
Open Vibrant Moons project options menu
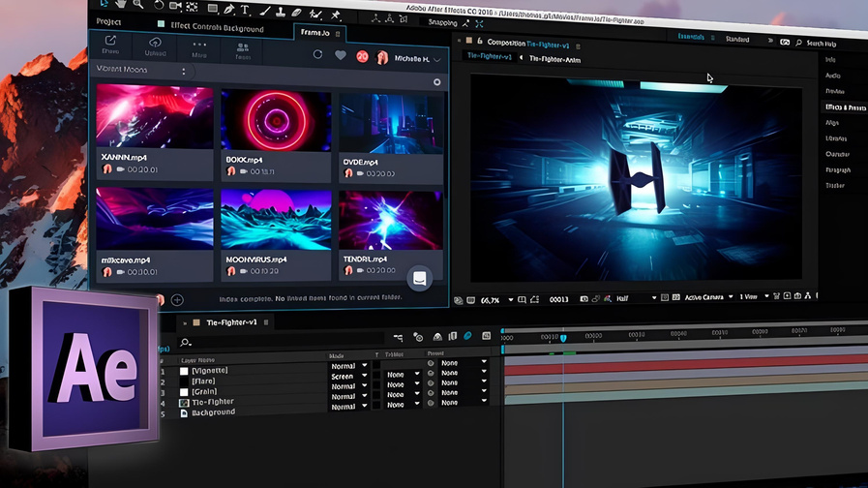pyautogui.click(x=183, y=72)
